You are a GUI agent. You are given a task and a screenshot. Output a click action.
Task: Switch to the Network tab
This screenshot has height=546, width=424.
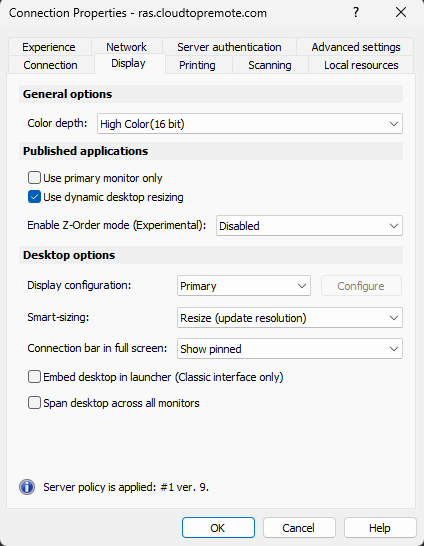tap(126, 47)
